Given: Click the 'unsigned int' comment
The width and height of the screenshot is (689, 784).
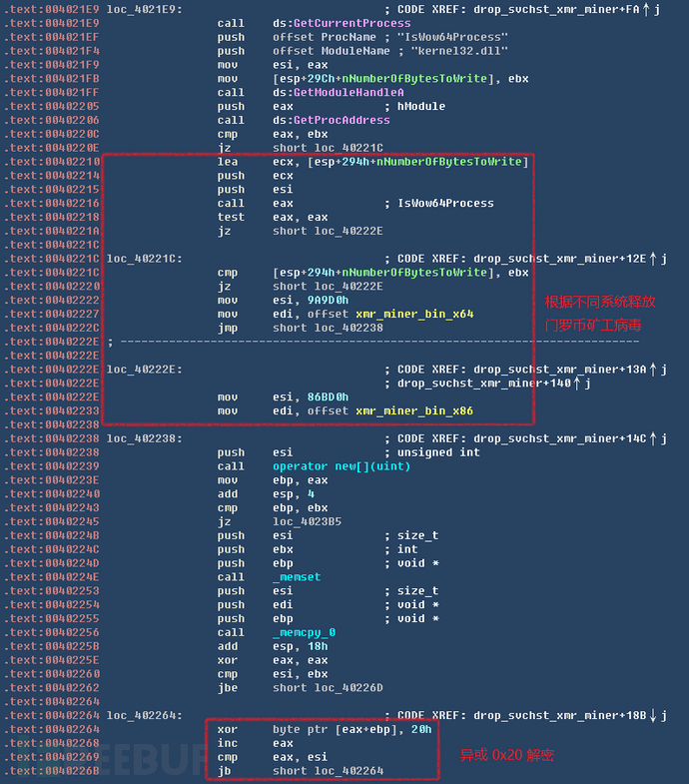Looking at the screenshot, I should pyautogui.click(x=438, y=452).
